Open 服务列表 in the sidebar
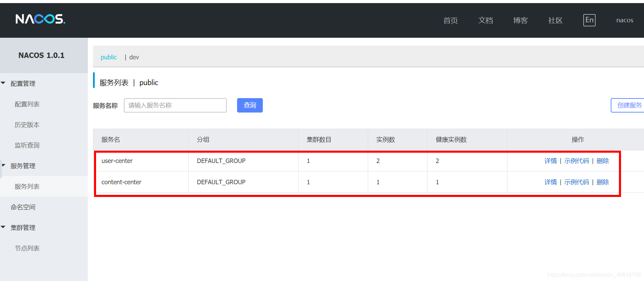Screen dimensions: 644x281 tap(27, 186)
